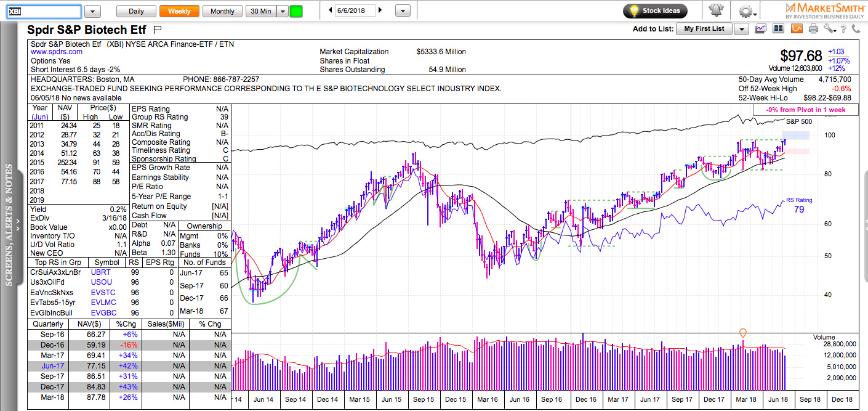Click the UBRT symbol link

pyautogui.click(x=101, y=272)
